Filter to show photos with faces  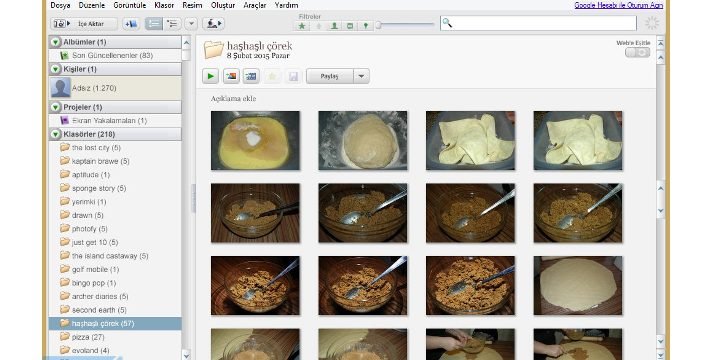pos(334,26)
